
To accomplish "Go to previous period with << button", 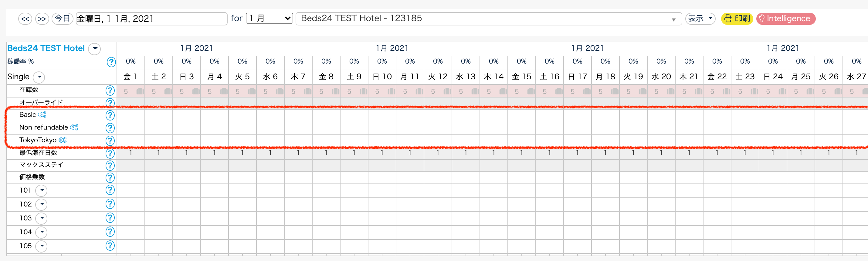I will [x=25, y=19].
